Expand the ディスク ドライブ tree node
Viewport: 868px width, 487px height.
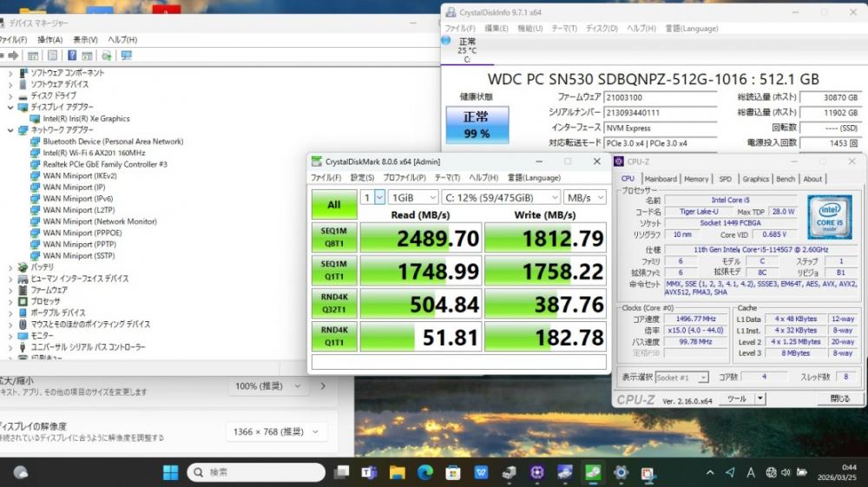pos(10,95)
